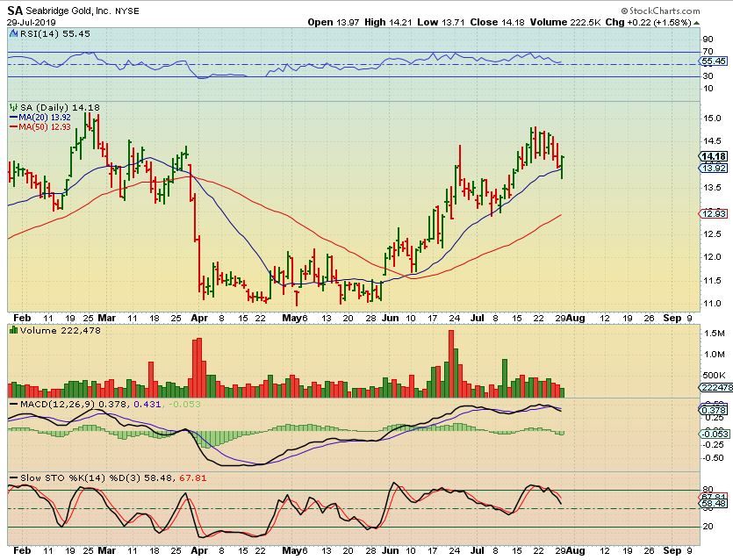This screenshot has height=560, width=733.
Task: Click the 0.378 MACD axis tag
Action: click(714, 411)
